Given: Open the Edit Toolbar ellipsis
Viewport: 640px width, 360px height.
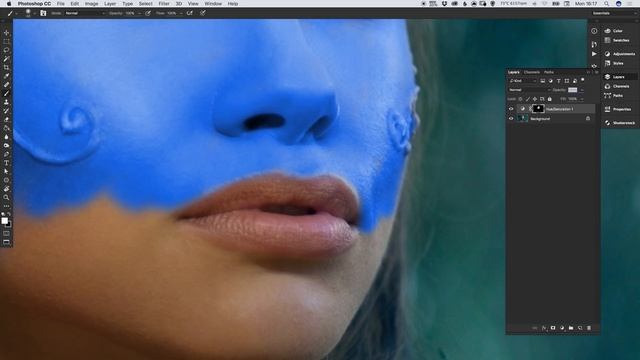Looking at the screenshot, I should [x=6, y=206].
